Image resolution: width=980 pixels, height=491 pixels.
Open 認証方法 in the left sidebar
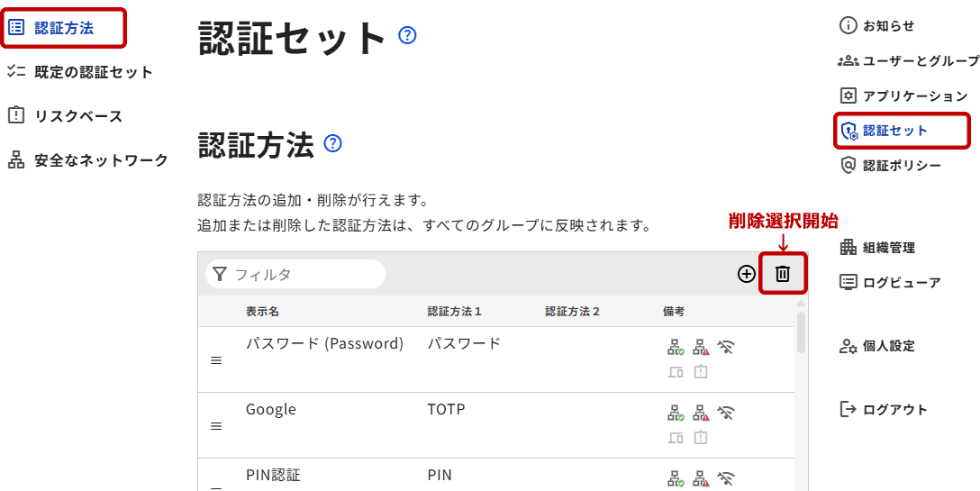click(x=63, y=28)
